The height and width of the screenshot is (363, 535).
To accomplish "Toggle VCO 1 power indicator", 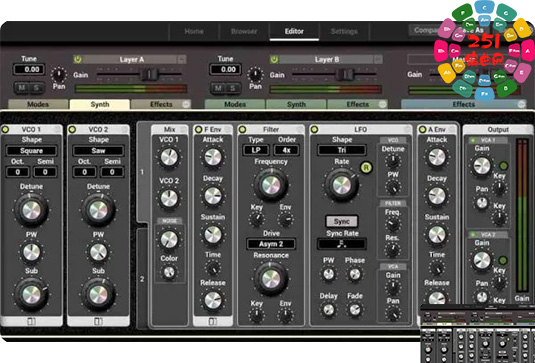I will (x=5, y=129).
